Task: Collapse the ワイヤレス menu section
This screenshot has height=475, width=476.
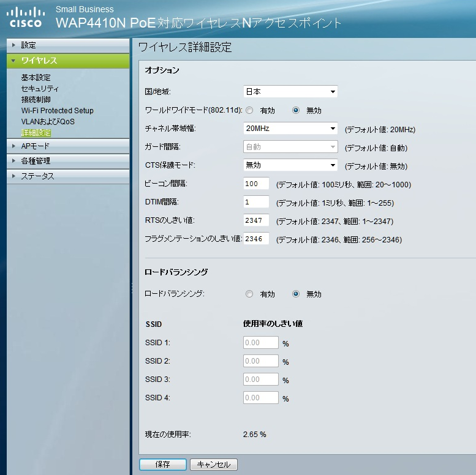Action: [68, 61]
